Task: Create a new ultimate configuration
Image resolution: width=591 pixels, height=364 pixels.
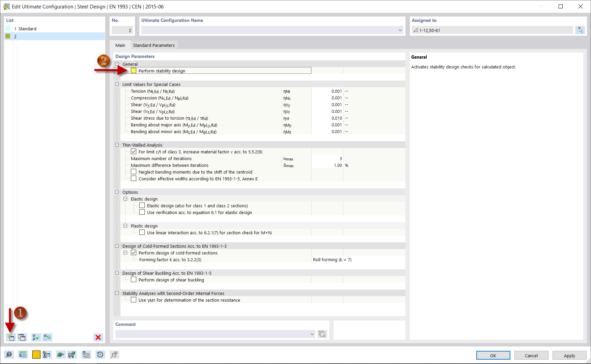Action: pos(10,337)
